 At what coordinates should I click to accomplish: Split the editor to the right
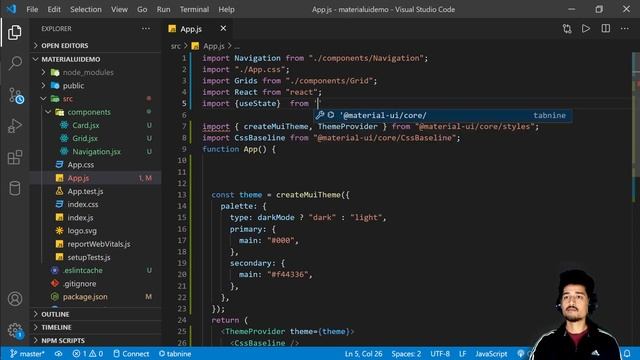pyautogui.click(x=606, y=29)
